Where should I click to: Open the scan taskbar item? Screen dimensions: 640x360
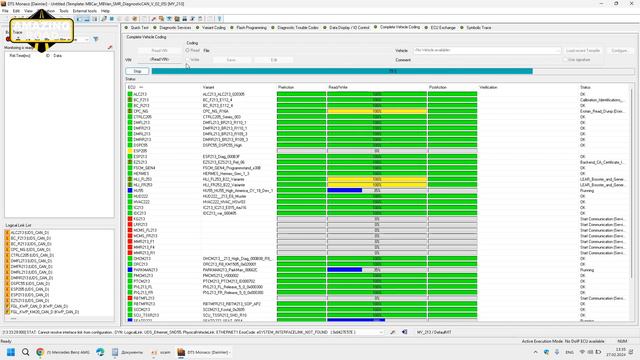click(x=161, y=352)
